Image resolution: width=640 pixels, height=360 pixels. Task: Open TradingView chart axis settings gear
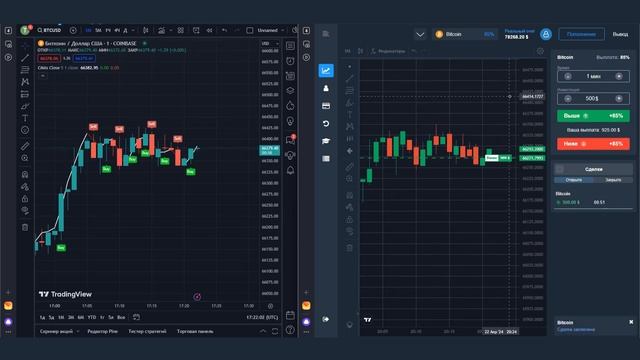pos(270,306)
